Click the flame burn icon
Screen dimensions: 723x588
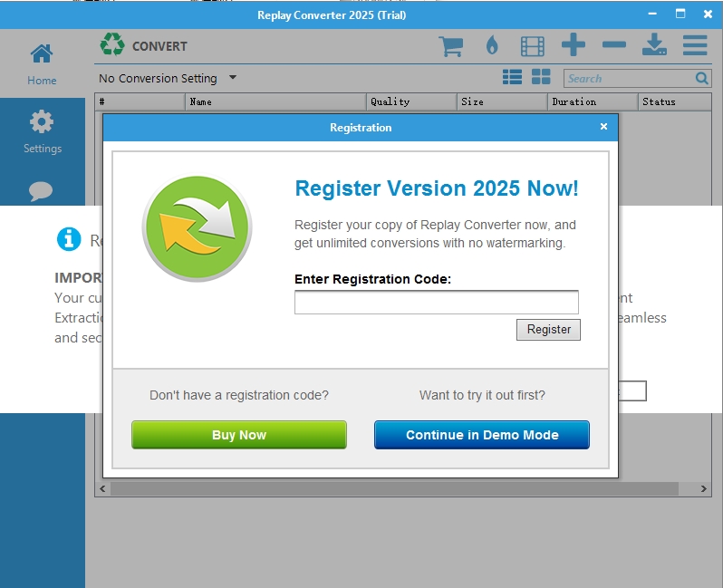point(492,46)
